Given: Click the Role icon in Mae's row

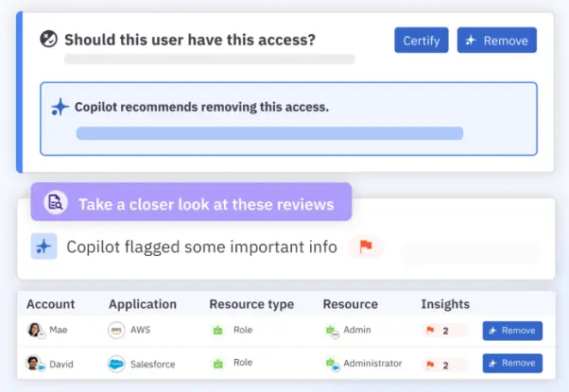Looking at the screenshot, I should [218, 331].
